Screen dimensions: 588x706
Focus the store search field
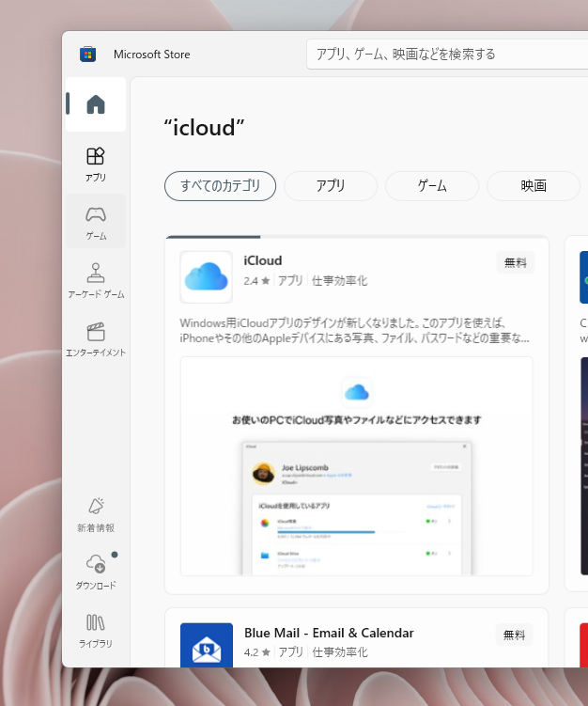click(447, 55)
